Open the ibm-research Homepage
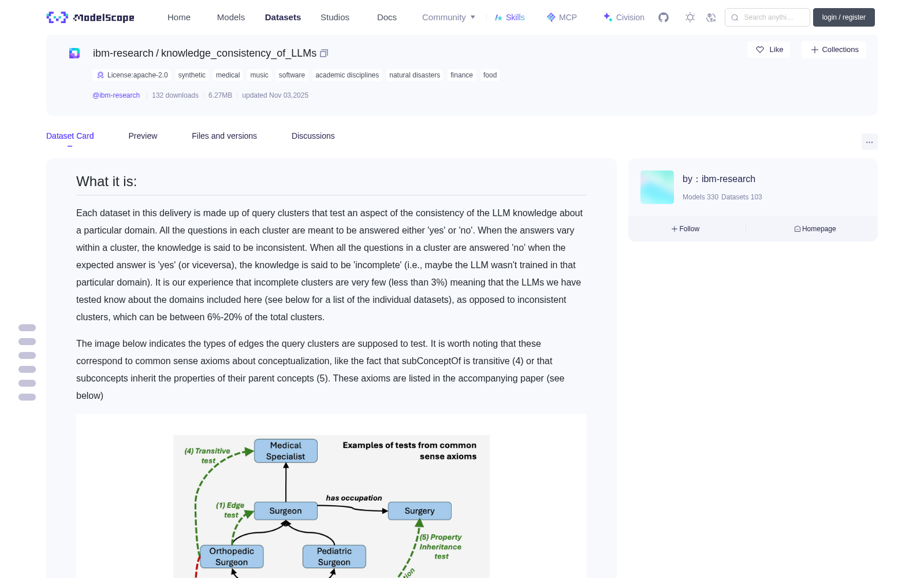This screenshot has width=924, height=578. tap(815, 229)
